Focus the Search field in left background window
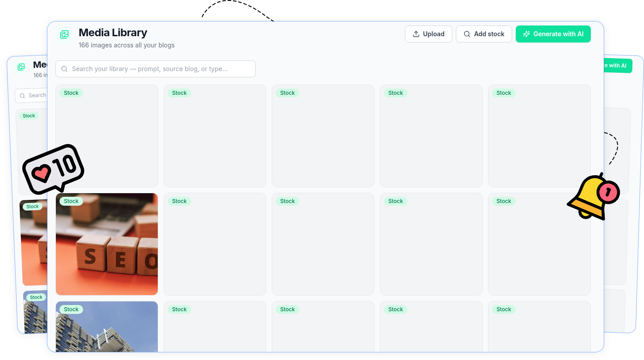Screen dimensions: 644x360 coord(32,95)
